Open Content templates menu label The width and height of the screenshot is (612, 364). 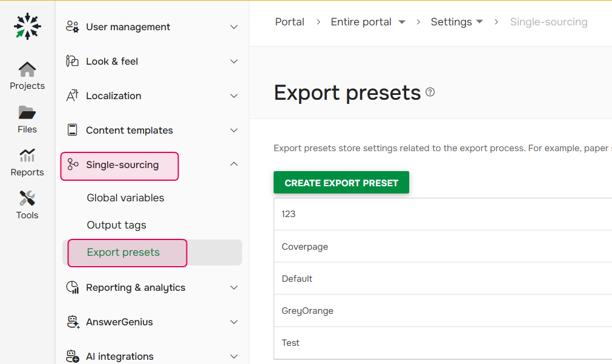click(x=129, y=130)
